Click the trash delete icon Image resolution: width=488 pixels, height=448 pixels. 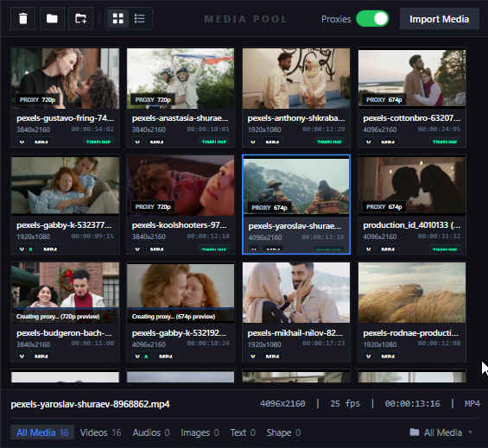coord(22,19)
